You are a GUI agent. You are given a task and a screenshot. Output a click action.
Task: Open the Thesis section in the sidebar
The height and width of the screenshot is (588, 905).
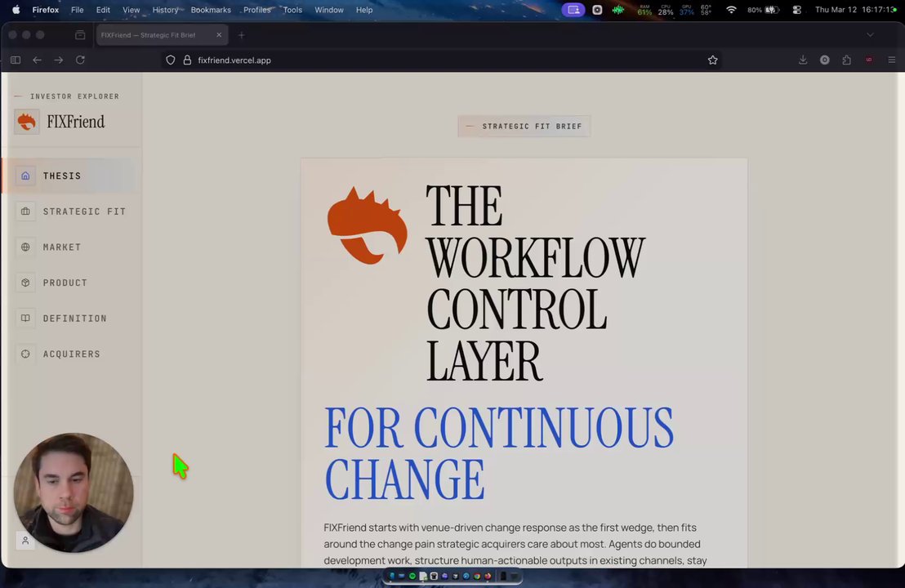coord(72,176)
